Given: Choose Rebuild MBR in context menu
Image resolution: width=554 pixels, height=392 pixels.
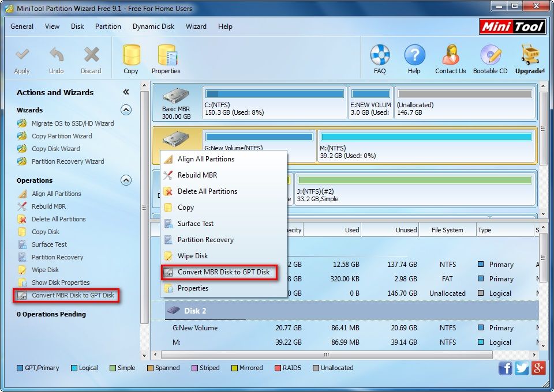Looking at the screenshot, I should click(x=224, y=175).
